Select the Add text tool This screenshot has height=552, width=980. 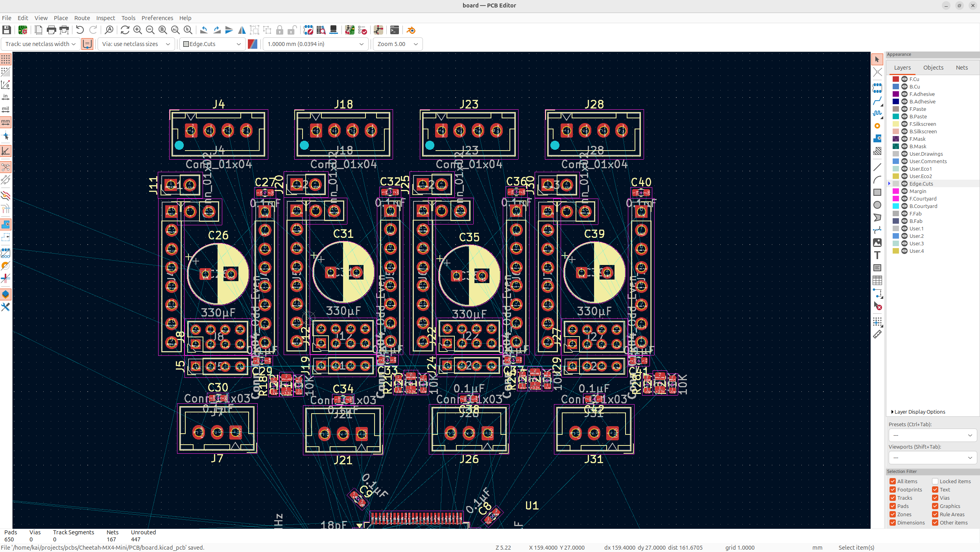[877, 255]
